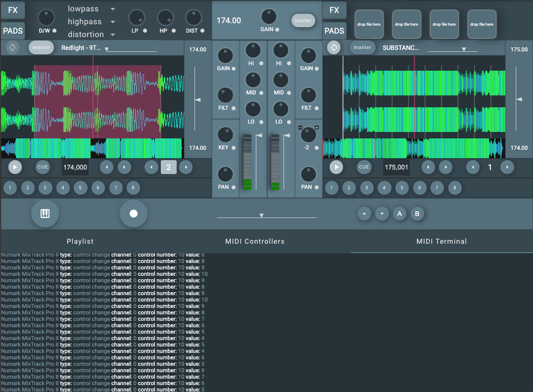Viewport: 533px width, 392px height.
Task: Toggle the limiter switch
Action: [x=303, y=21]
